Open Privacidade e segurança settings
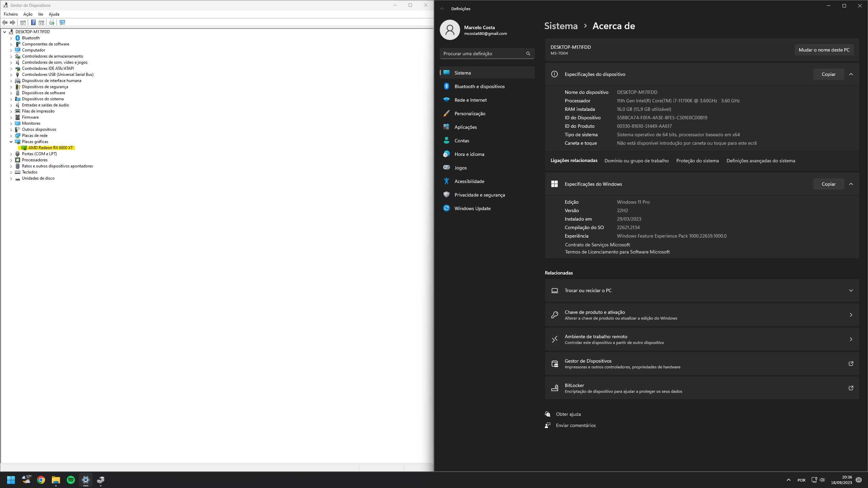 click(x=487, y=195)
